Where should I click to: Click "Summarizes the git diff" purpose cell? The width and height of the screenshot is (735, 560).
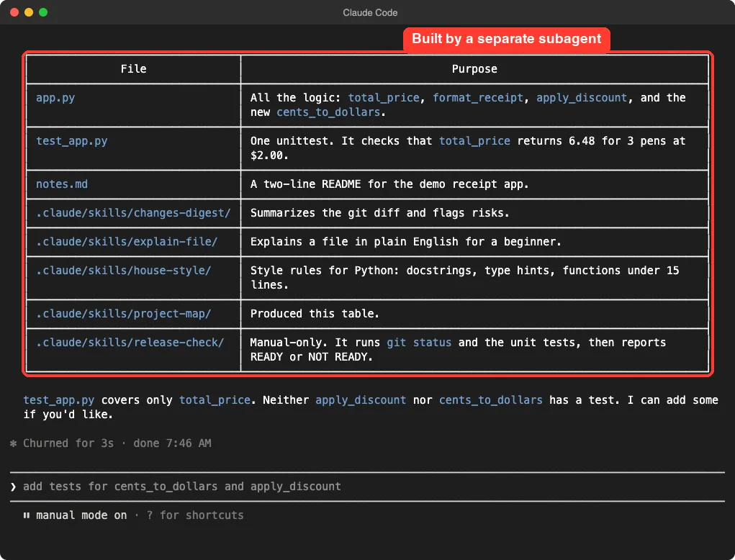[x=474, y=213]
